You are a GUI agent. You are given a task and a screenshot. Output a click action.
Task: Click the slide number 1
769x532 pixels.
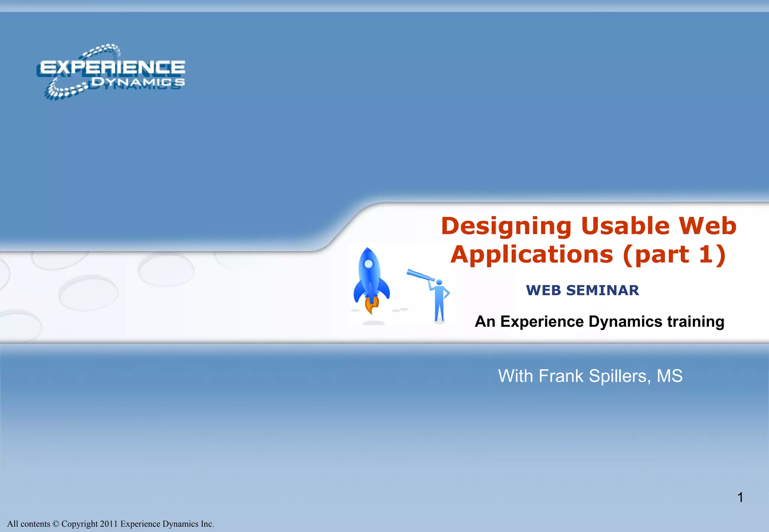(x=740, y=497)
